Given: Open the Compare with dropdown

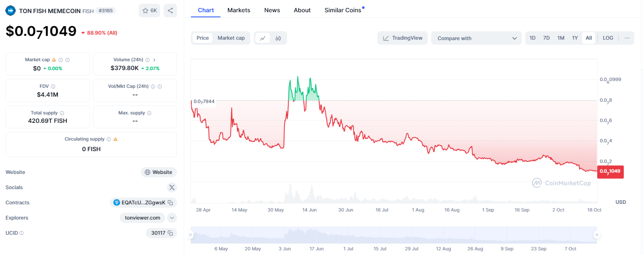Looking at the screenshot, I should 476,38.
